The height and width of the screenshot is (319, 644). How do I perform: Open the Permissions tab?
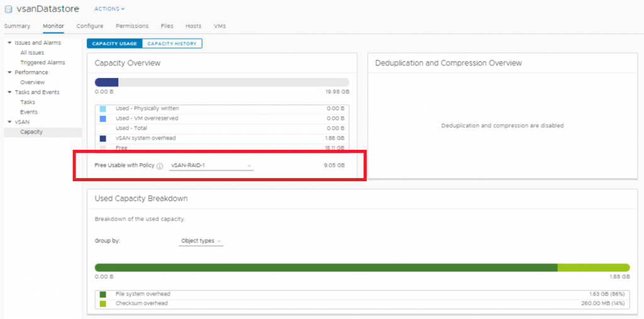click(132, 26)
